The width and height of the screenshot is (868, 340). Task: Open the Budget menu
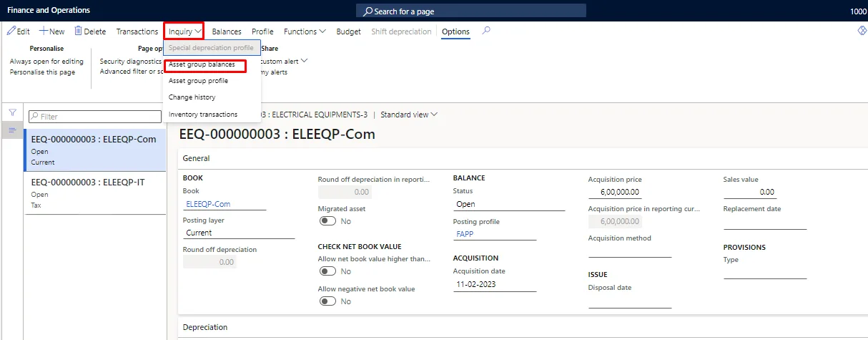click(349, 31)
